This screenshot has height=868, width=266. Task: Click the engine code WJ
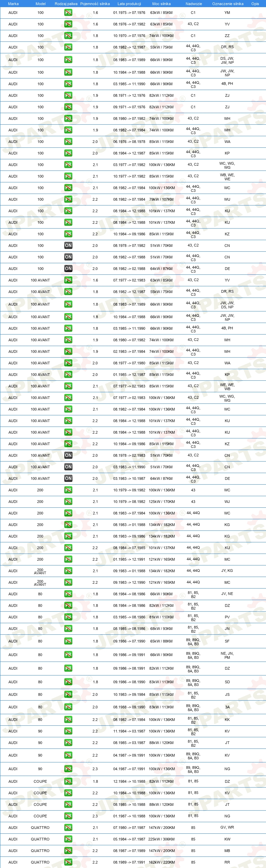coord(227,502)
